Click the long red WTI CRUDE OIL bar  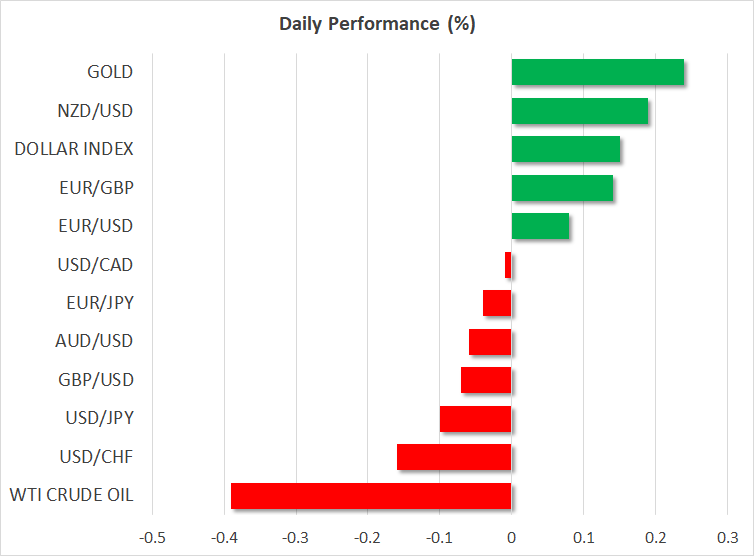pyautogui.click(x=371, y=496)
